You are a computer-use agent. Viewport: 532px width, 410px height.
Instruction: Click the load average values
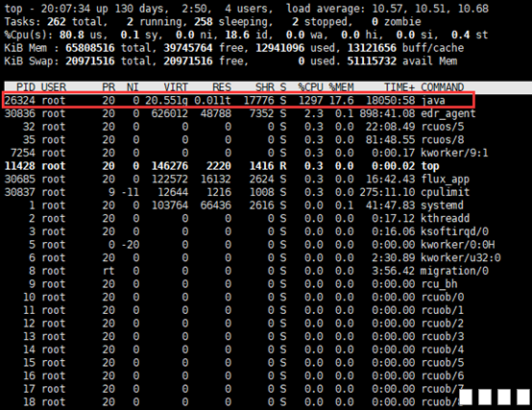(430, 8)
